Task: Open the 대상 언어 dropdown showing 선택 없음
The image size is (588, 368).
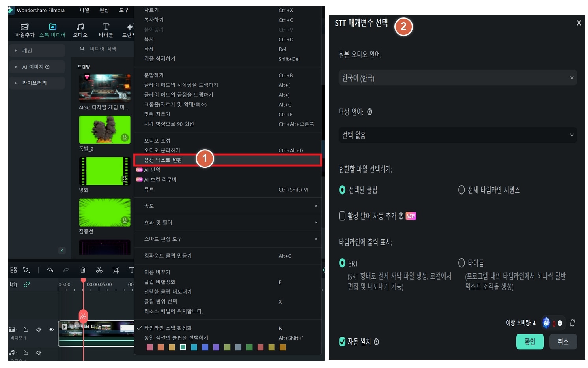Action: (x=457, y=135)
